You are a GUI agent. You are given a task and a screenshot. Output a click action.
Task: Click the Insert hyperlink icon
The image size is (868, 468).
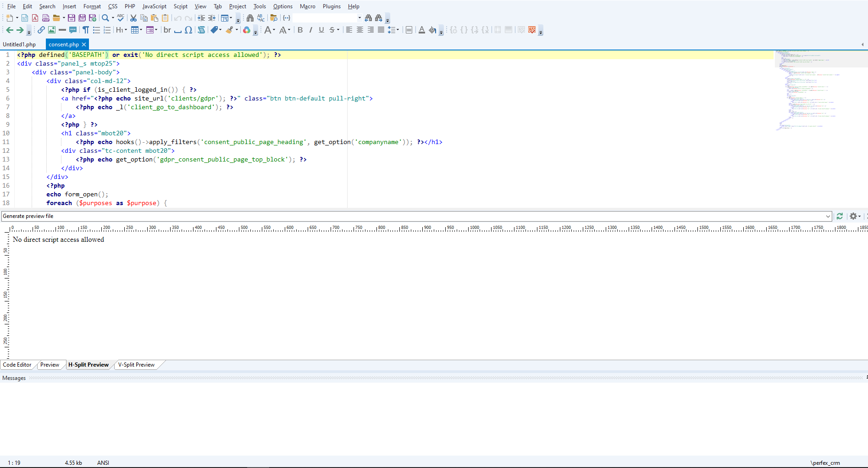pos(41,30)
